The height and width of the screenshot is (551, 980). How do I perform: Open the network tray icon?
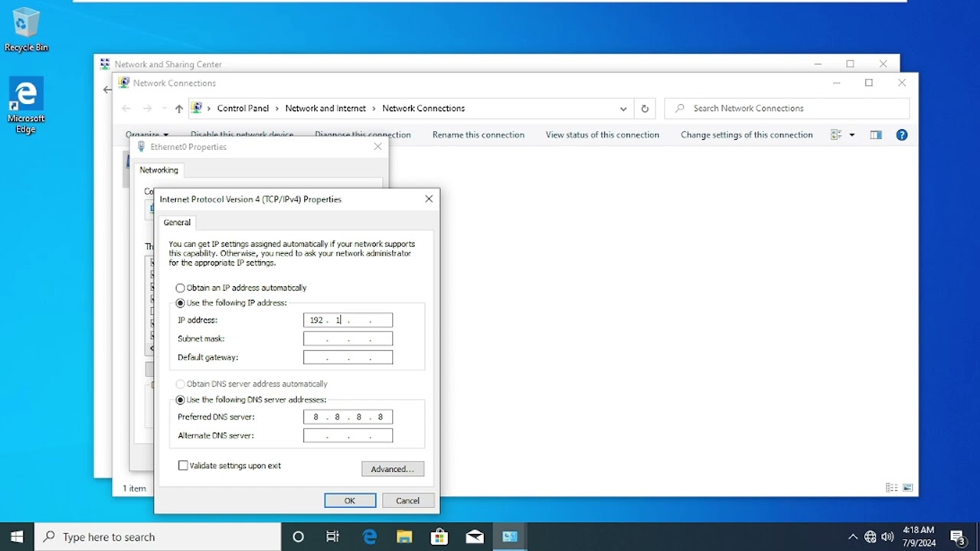pos(871,536)
